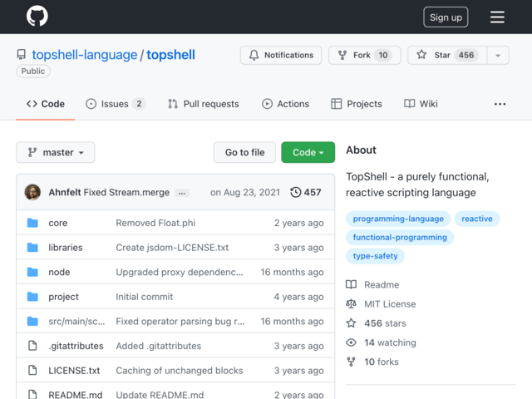Click the Go to file button

pyautogui.click(x=244, y=152)
